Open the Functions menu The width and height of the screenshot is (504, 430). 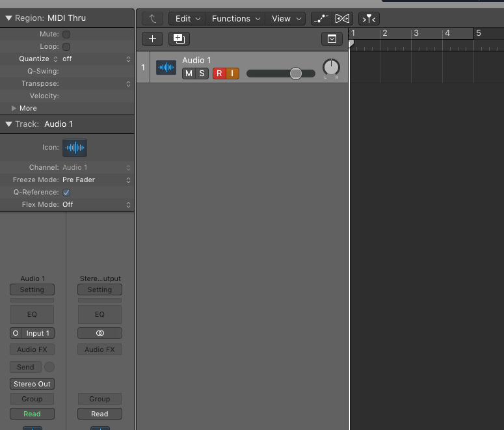[x=235, y=19]
